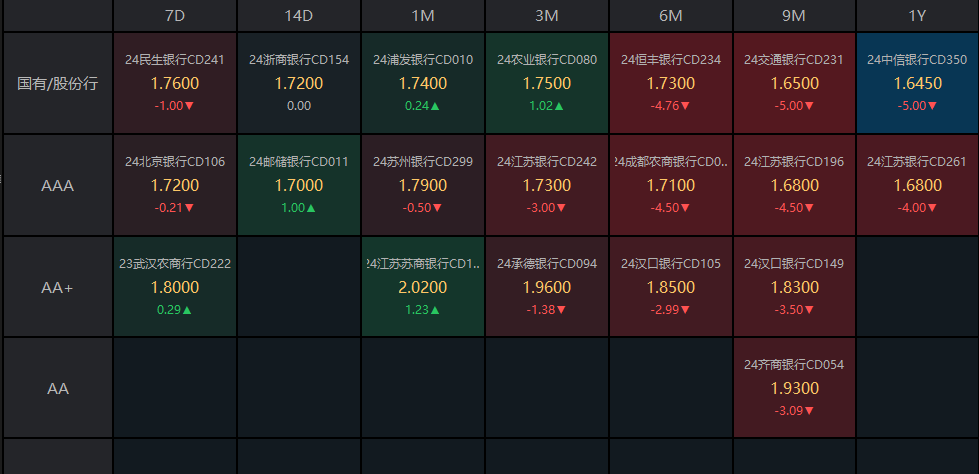Open the 24民生银行CD241 quote cell
Viewport: 979px width, 474px height.
(x=175, y=83)
